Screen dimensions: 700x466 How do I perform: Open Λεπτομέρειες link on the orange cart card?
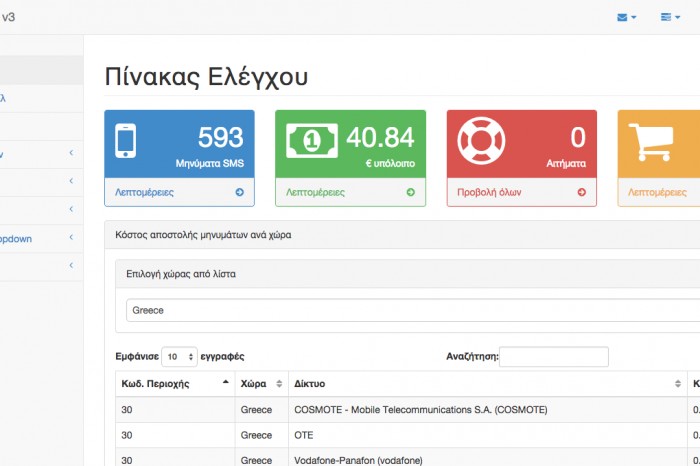click(657, 192)
